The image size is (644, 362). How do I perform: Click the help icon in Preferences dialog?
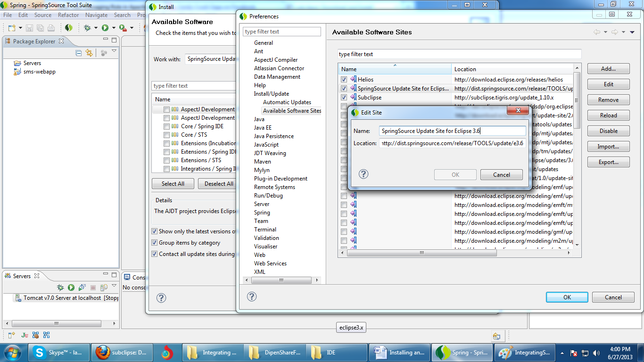click(x=252, y=296)
